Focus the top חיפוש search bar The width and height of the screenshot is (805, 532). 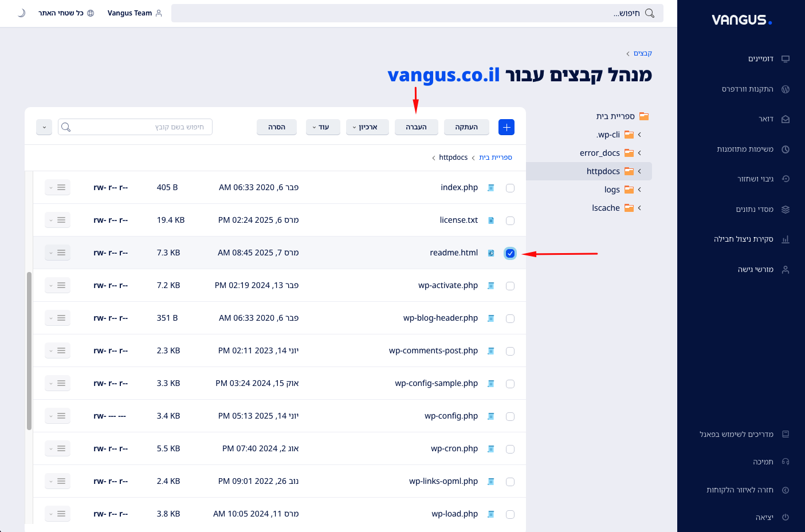point(417,13)
